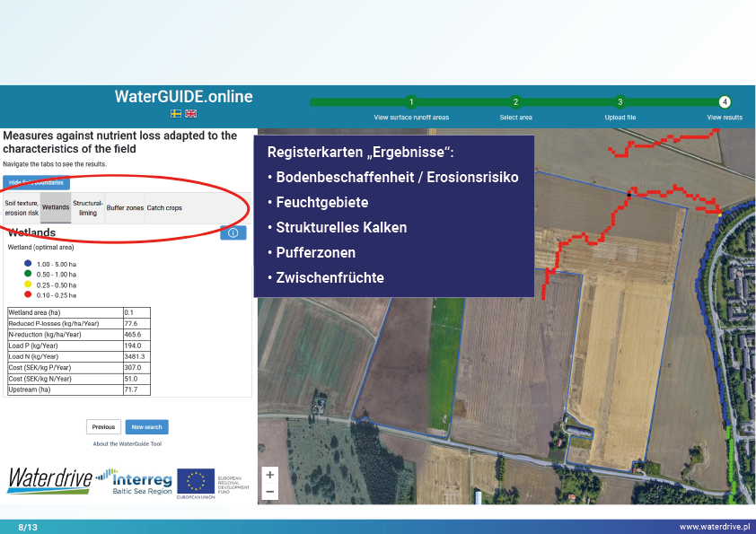This screenshot has height=534, width=756.
Task: Click the New search button
Action: click(146, 427)
